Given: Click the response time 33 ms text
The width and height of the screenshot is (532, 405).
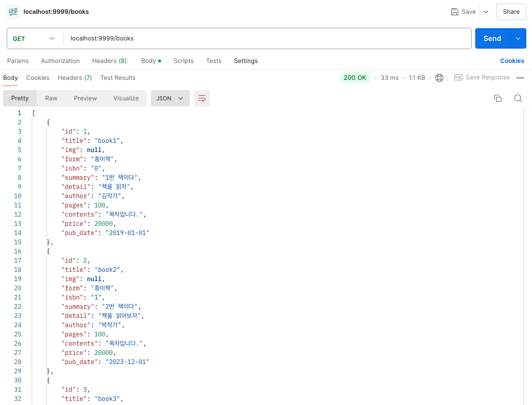Looking at the screenshot, I should (389, 78).
